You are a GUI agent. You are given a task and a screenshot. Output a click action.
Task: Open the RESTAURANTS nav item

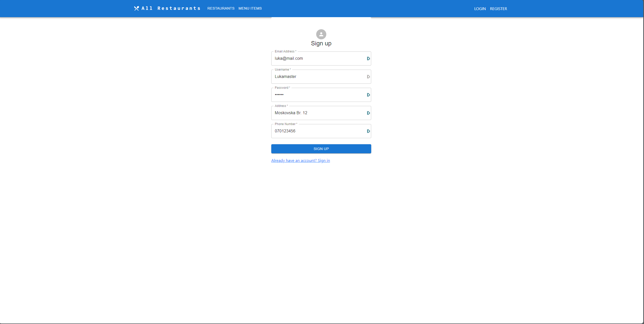[x=221, y=8]
